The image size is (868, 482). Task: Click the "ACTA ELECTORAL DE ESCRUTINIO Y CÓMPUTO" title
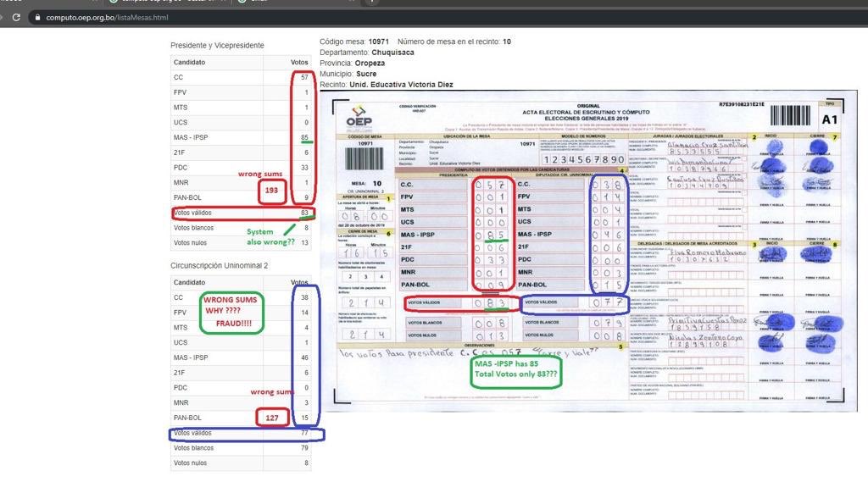click(x=586, y=113)
